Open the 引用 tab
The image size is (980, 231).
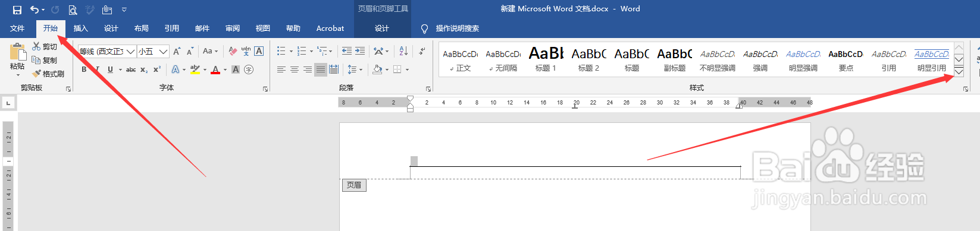[x=172, y=29]
